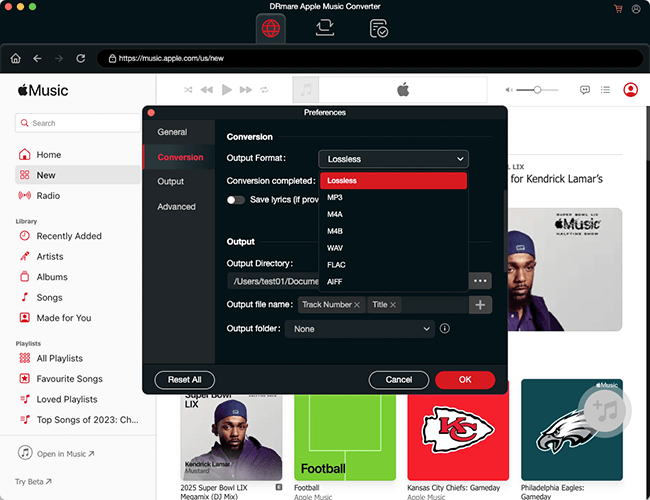Collapse the Output Format dropdown
Image resolution: width=650 pixels, height=500 pixels.
393,159
